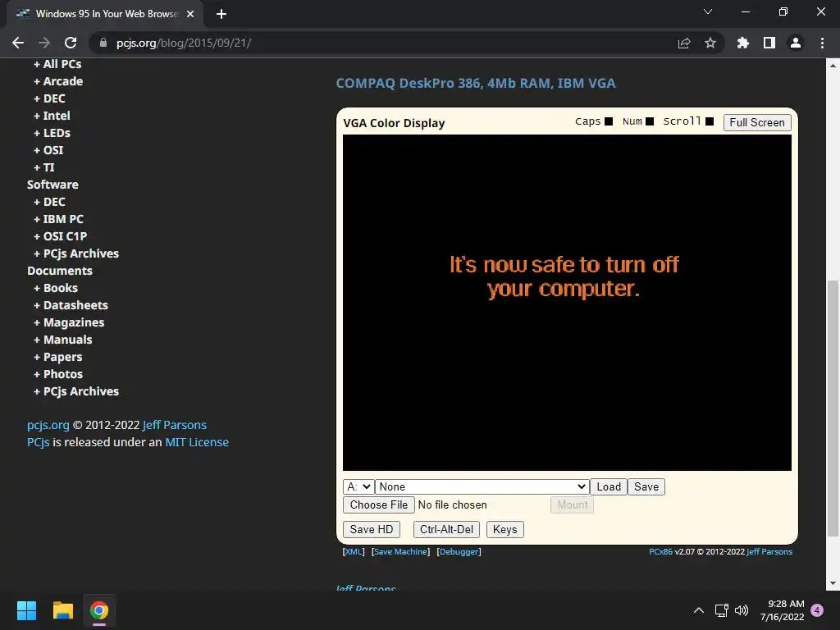Click the Save HD button

point(372,529)
